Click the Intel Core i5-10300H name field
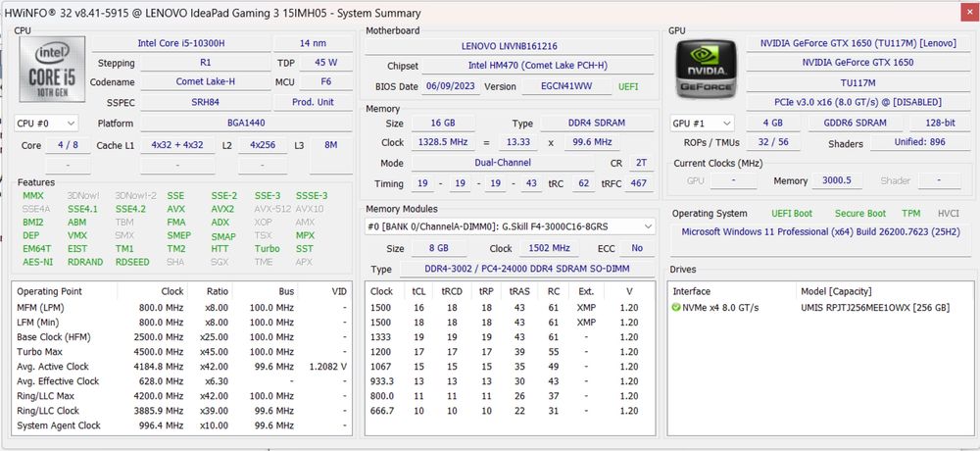 click(181, 43)
